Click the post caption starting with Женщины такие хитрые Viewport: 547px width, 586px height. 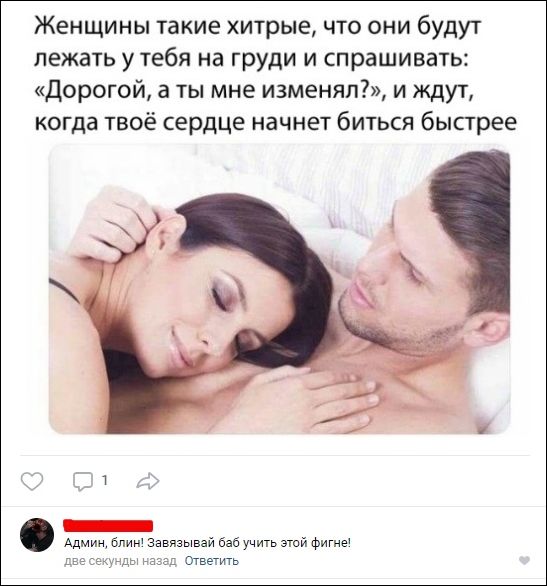click(276, 74)
